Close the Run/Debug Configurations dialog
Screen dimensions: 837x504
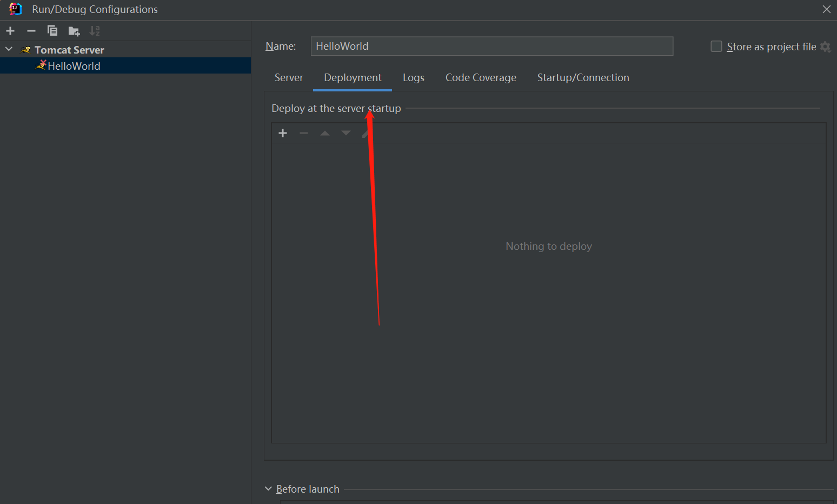[827, 9]
